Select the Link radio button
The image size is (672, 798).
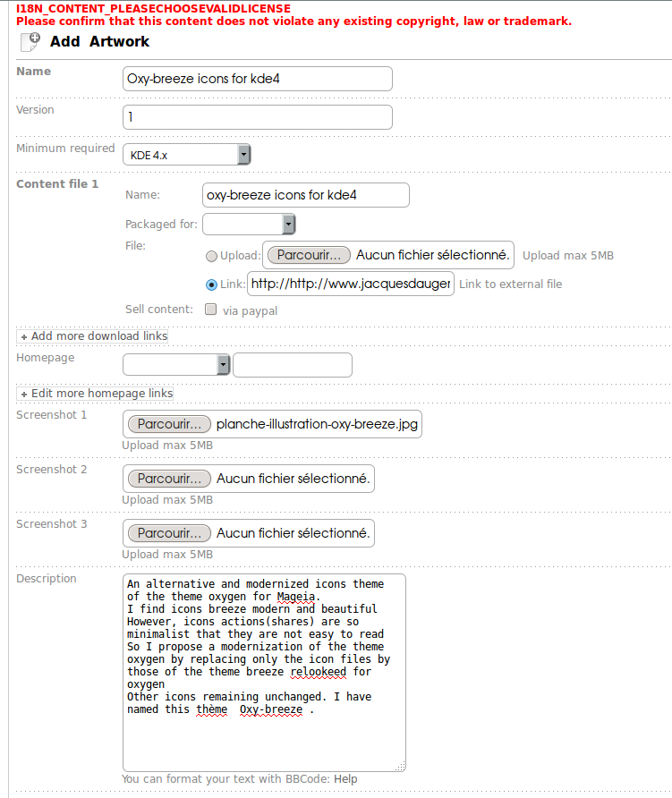[x=211, y=284]
